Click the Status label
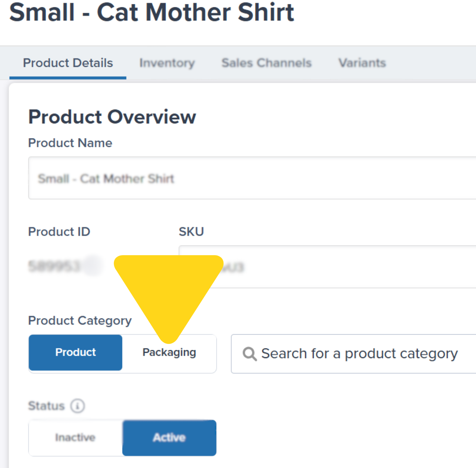 tap(46, 406)
